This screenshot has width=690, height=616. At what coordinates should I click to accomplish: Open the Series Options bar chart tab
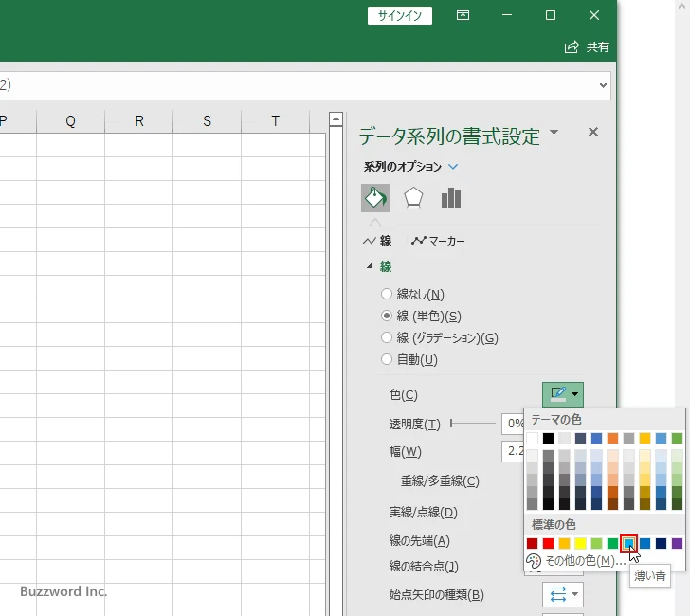click(451, 198)
